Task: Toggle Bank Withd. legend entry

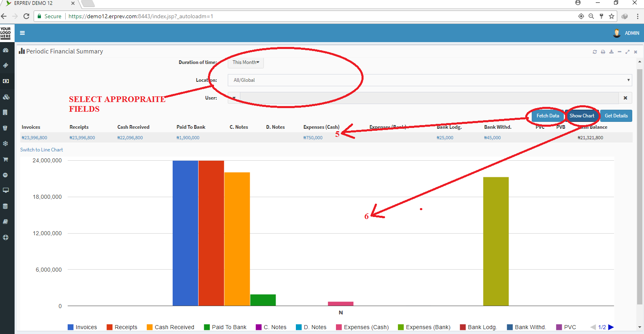Action: (526, 327)
